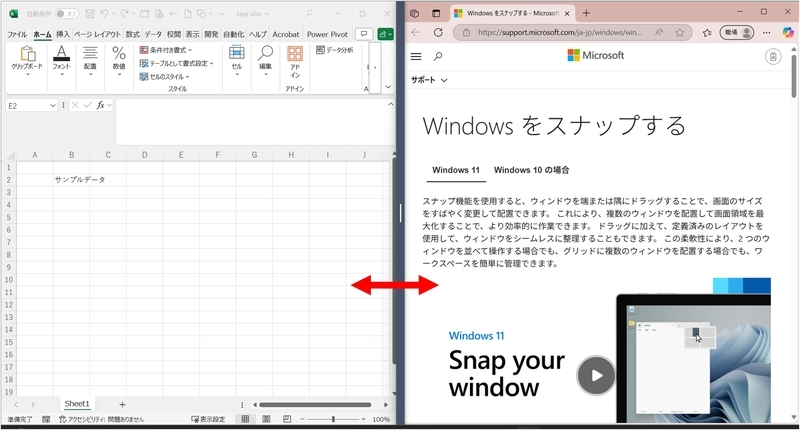
Task: Select the Sheet1 worksheet tab
Action: click(x=77, y=404)
